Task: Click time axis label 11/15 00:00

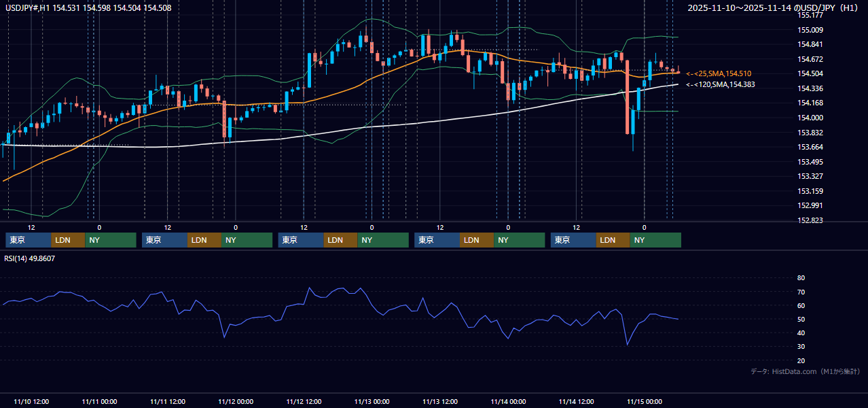Action: pyautogui.click(x=645, y=401)
